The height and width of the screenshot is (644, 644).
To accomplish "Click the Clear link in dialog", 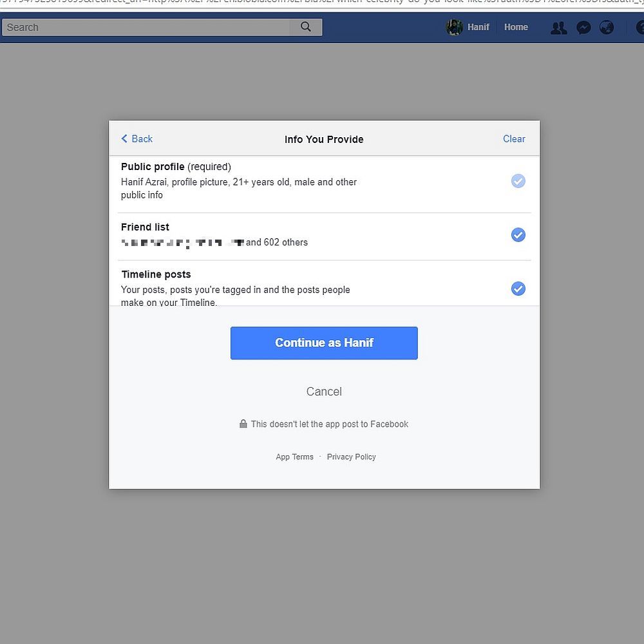I will (x=514, y=139).
